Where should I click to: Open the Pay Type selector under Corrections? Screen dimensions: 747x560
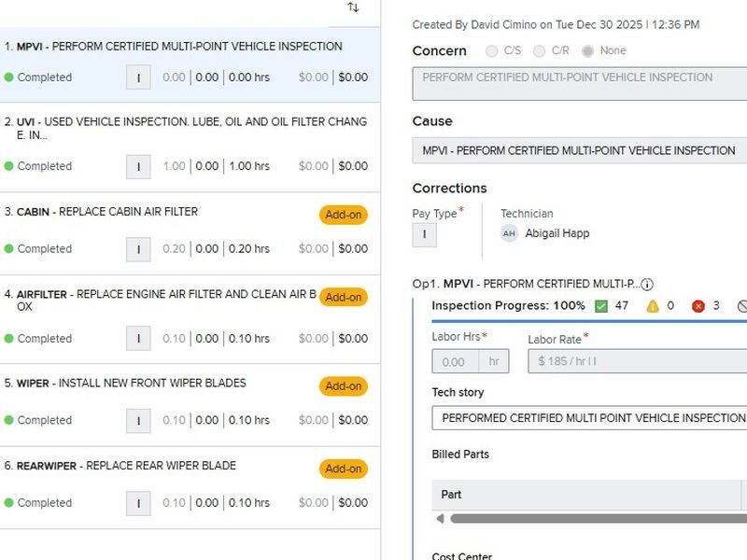[424, 235]
